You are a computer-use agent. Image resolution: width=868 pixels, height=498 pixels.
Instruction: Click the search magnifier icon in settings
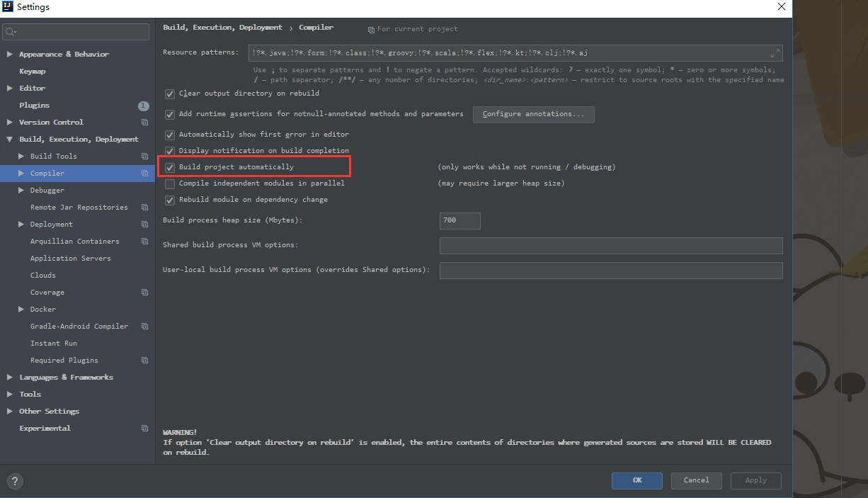click(x=11, y=32)
